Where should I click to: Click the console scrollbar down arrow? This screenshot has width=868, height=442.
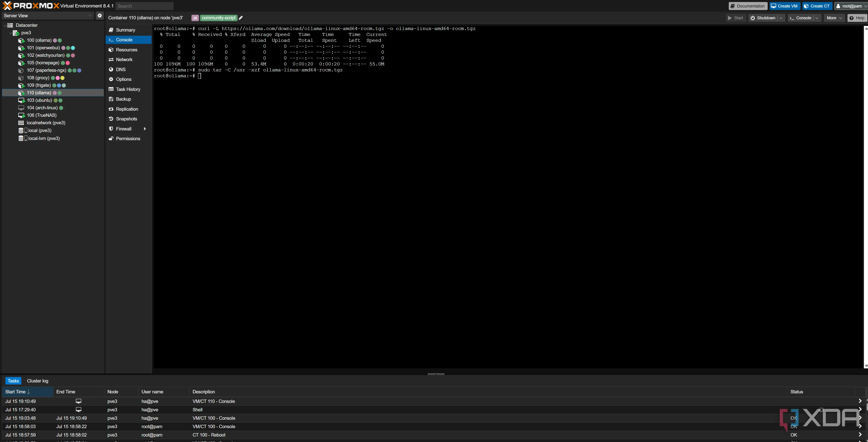point(866,366)
